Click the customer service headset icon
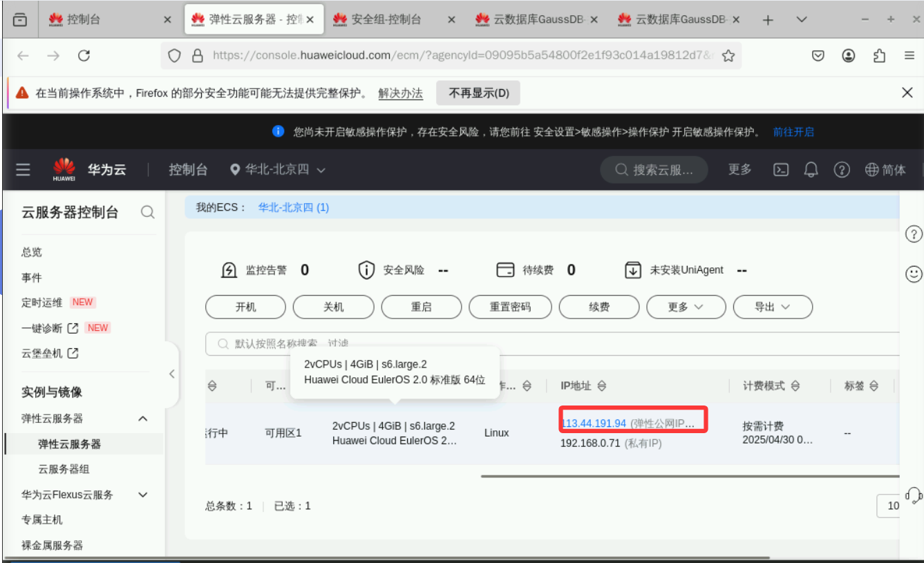Image resolution: width=924 pixels, height=563 pixels. click(x=914, y=495)
